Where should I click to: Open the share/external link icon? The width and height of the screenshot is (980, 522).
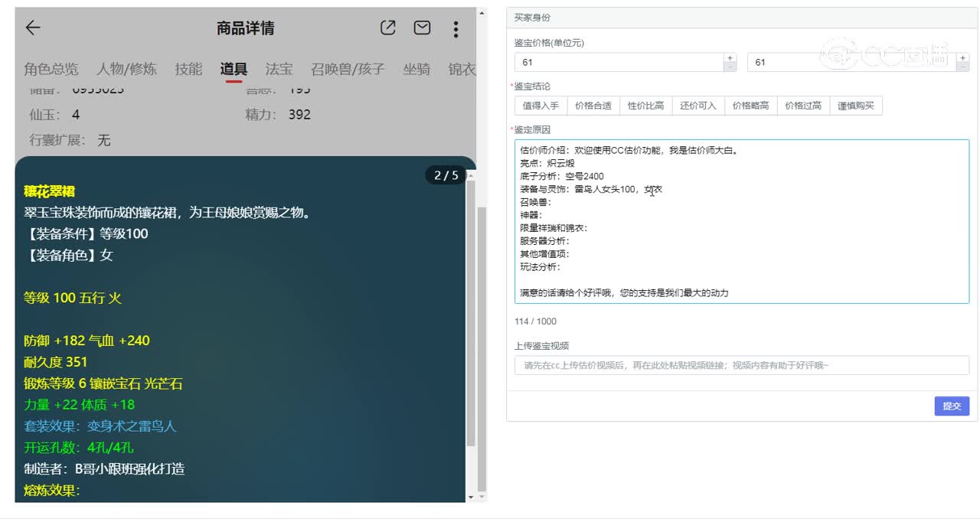(x=388, y=28)
